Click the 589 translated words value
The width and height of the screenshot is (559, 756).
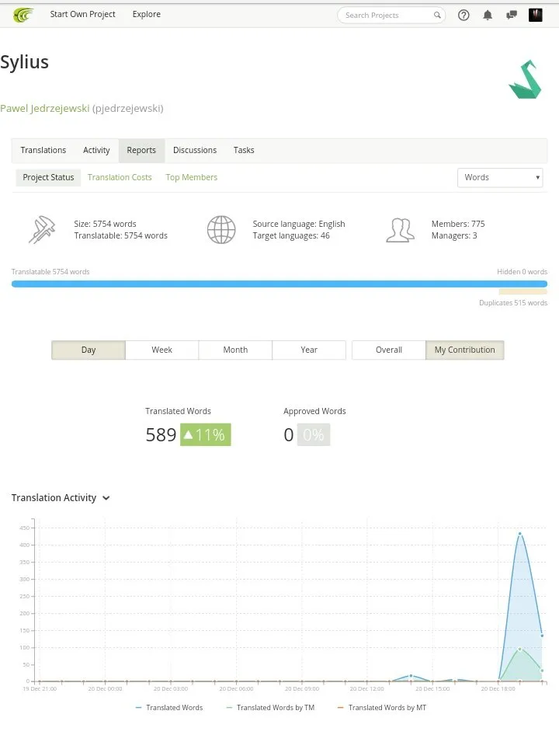point(161,435)
